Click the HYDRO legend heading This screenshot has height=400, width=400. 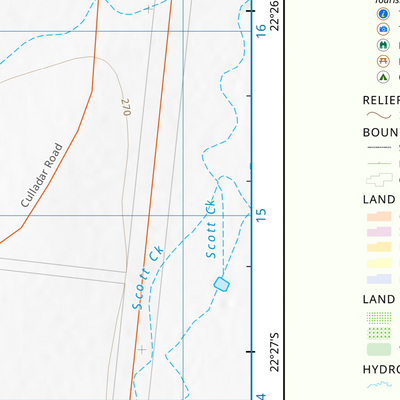(x=381, y=369)
